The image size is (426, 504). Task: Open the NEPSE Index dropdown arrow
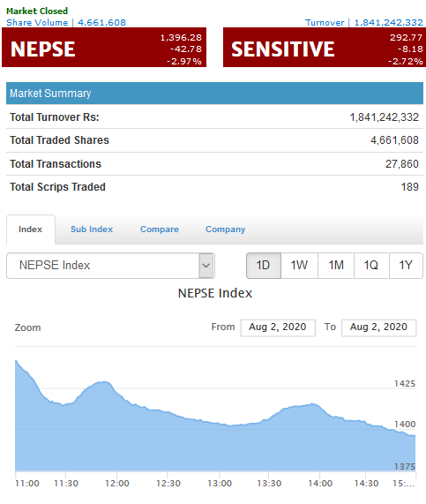(206, 266)
